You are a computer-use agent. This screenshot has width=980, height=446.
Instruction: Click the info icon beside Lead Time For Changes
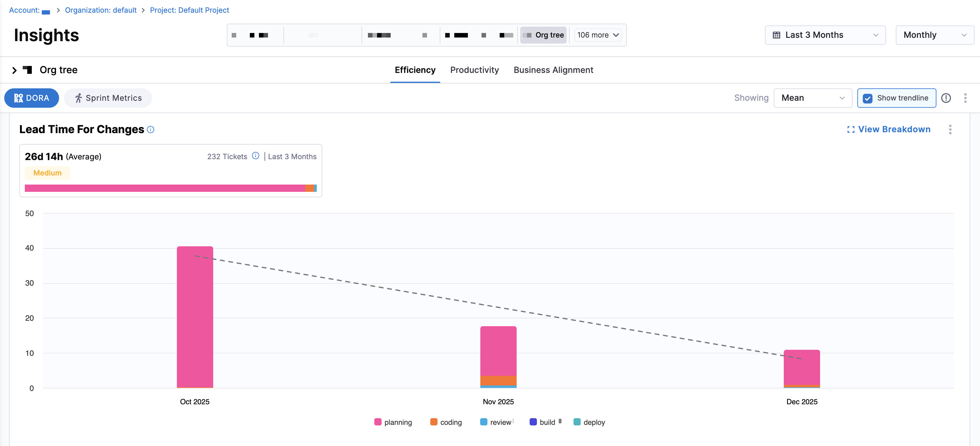pyautogui.click(x=151, y=130)
